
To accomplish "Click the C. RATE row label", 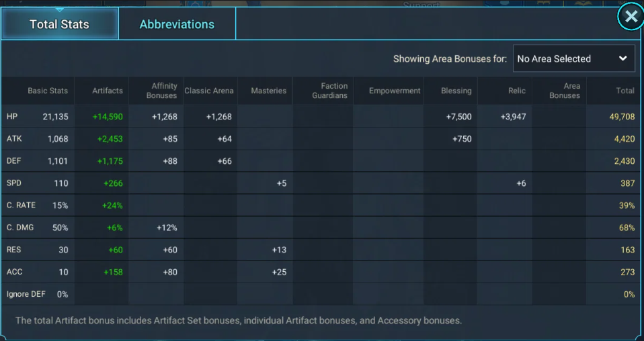I will (21, 205).
